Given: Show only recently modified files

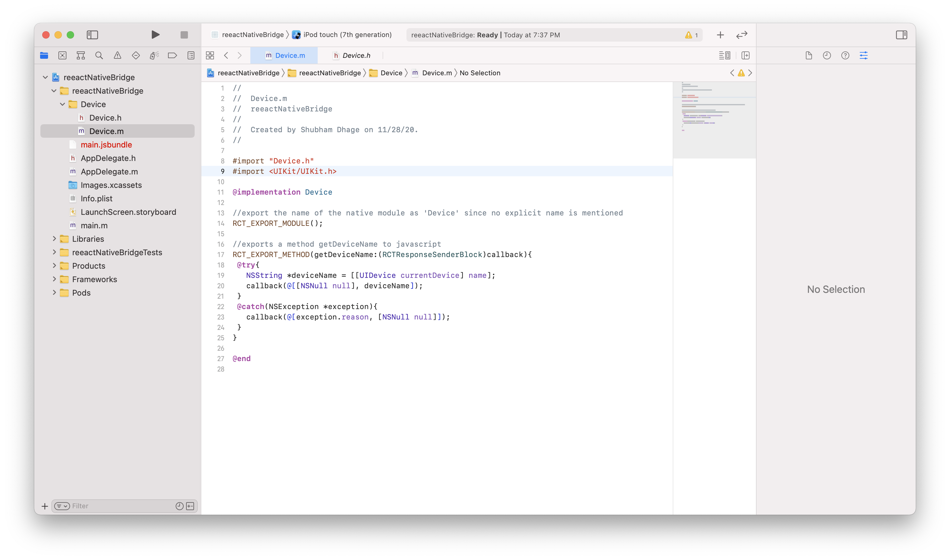Looking at the screenshot, I should tap(180, 506).
